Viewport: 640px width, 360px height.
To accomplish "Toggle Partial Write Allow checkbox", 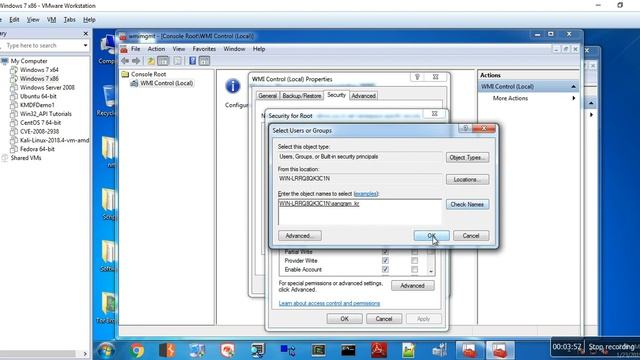I will point(385,252).
